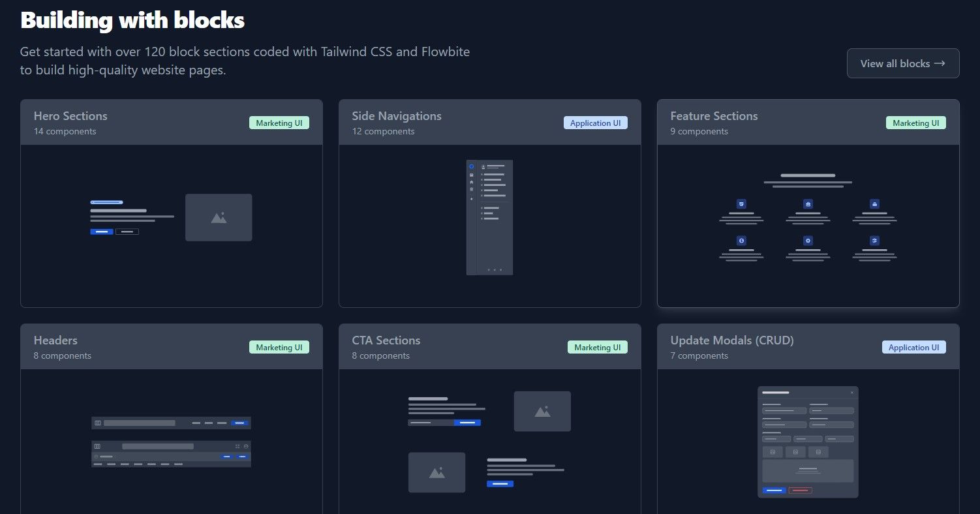
Task: Click the shield icon in Feature Sections preview
Action: pyautogui.click(x=742, y=204)
